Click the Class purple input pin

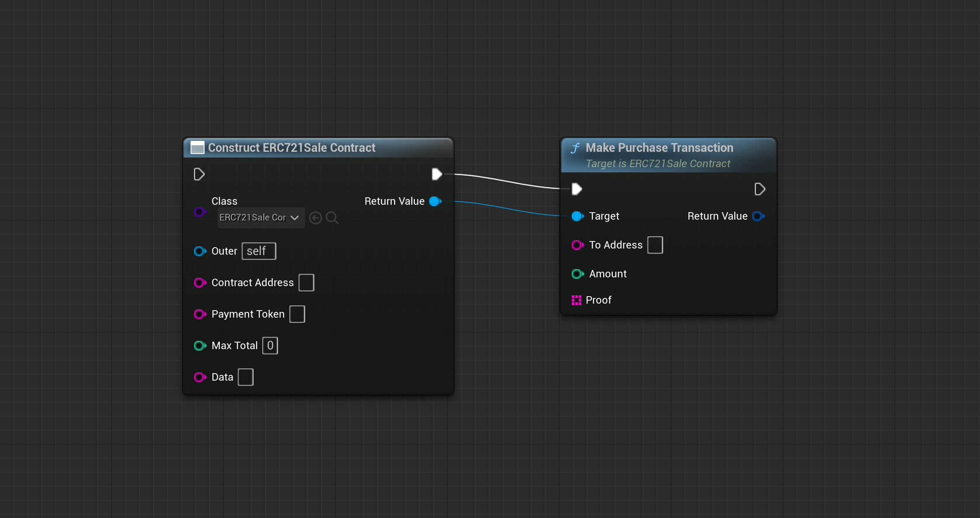click(200, 212)
